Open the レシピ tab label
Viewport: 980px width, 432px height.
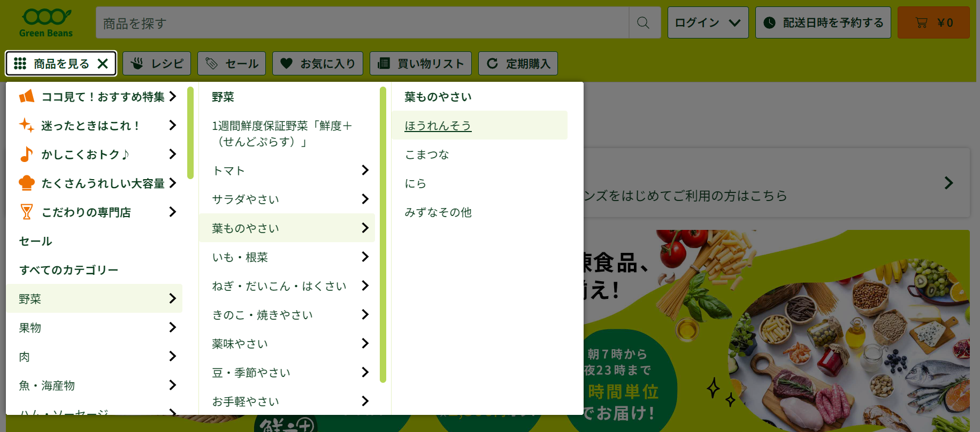(167, 64)
